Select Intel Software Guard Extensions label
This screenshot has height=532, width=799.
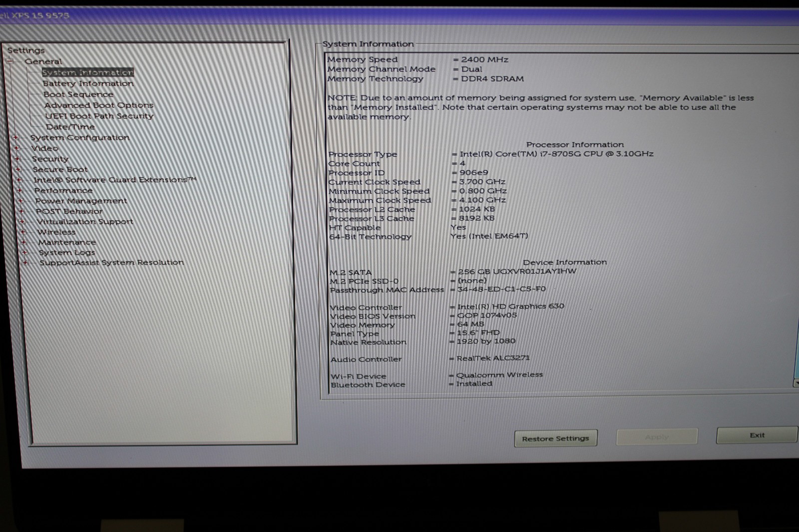(x=115, y=180)
